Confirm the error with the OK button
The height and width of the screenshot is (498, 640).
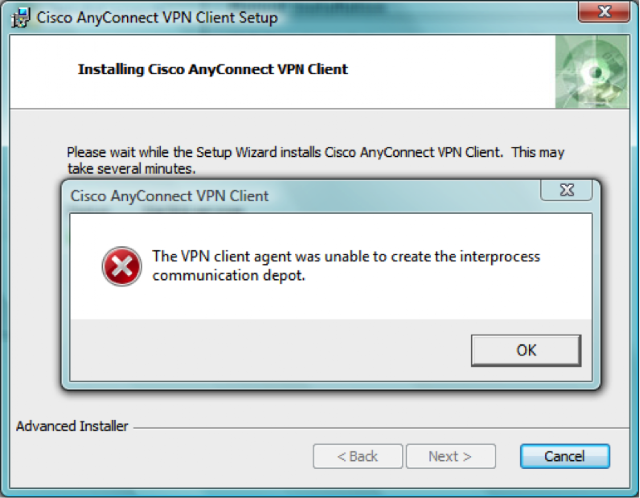tap(526, 350)
